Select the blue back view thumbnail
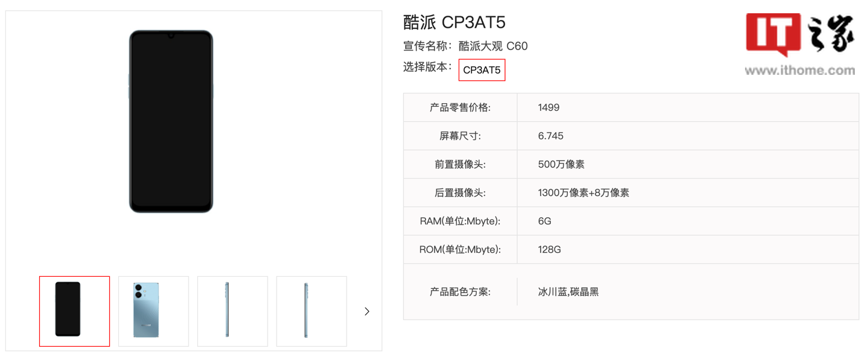 [153, 311]
